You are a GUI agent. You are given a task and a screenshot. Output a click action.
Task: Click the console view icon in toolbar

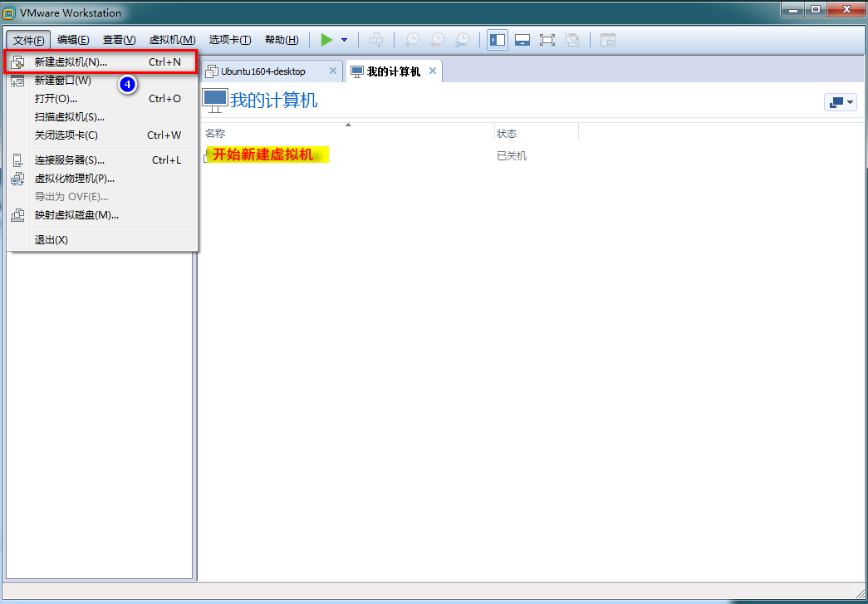point(608,40)
